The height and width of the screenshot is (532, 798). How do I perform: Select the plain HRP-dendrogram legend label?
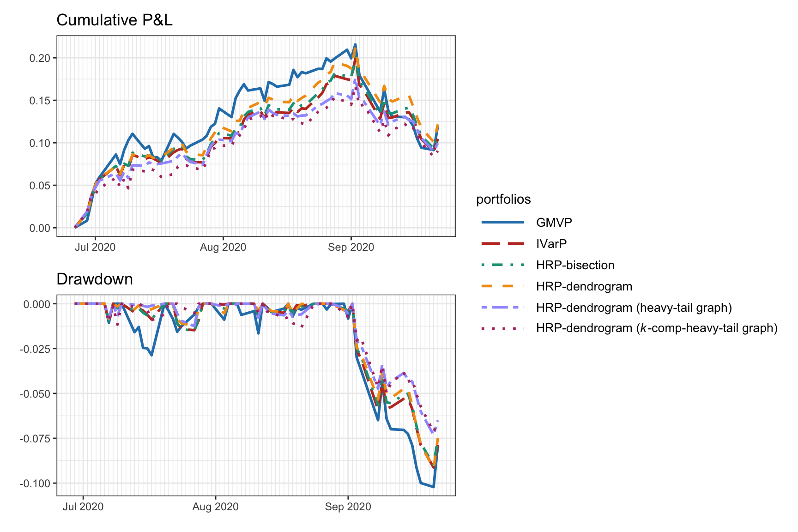[584, 286]
